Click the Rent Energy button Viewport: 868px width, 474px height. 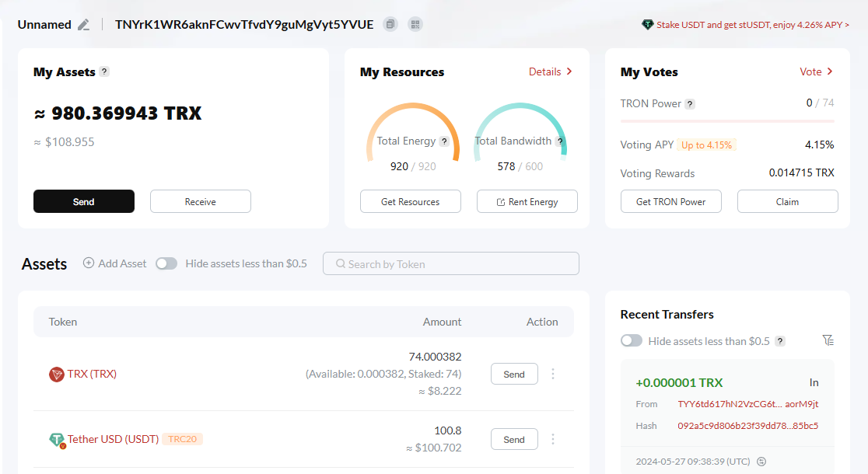[527, 201]
